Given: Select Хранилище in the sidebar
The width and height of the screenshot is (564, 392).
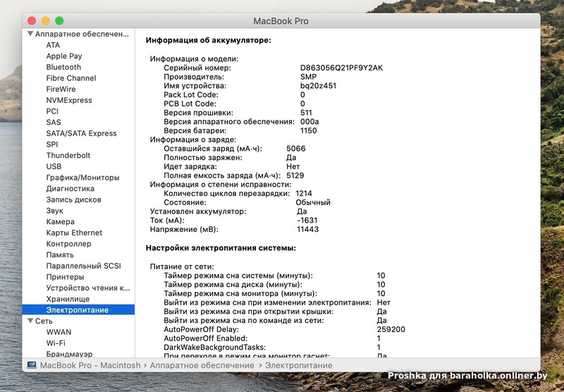Looking at the screenshot, I should pyautogui.click(x=68, y=299).
